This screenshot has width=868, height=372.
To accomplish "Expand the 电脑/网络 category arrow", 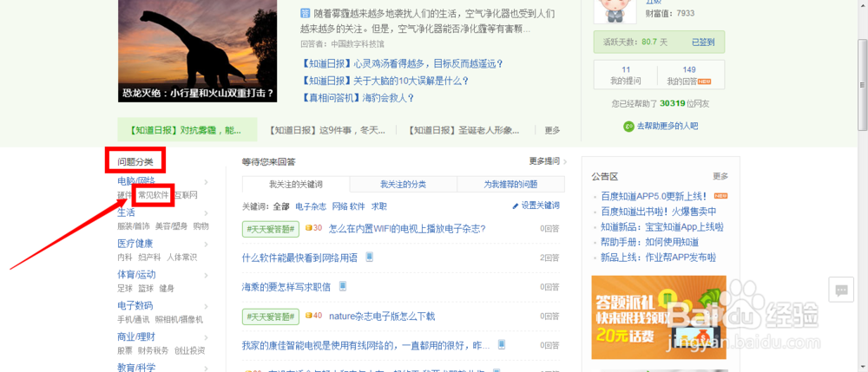I will click(206, 181).
